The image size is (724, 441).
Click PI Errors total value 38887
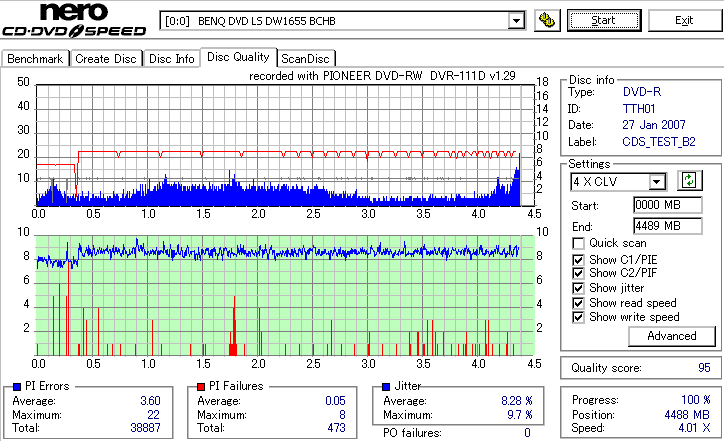[x=145, y=428]
